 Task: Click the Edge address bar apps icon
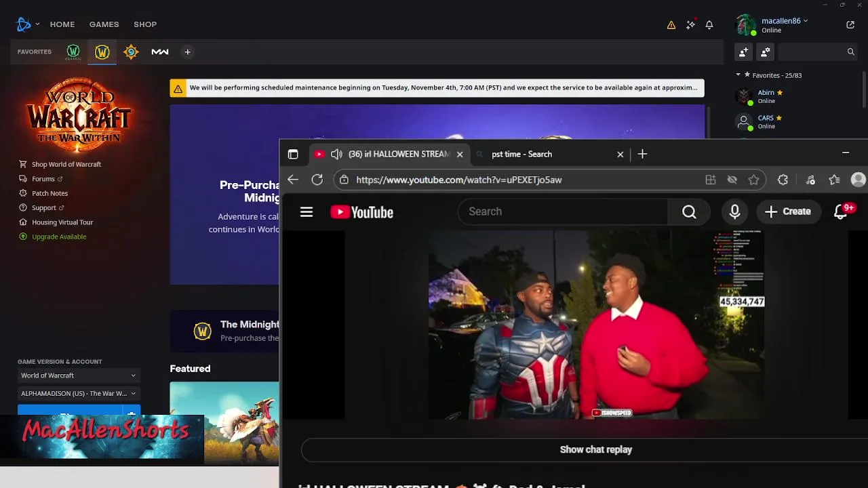tap(711, 180)
